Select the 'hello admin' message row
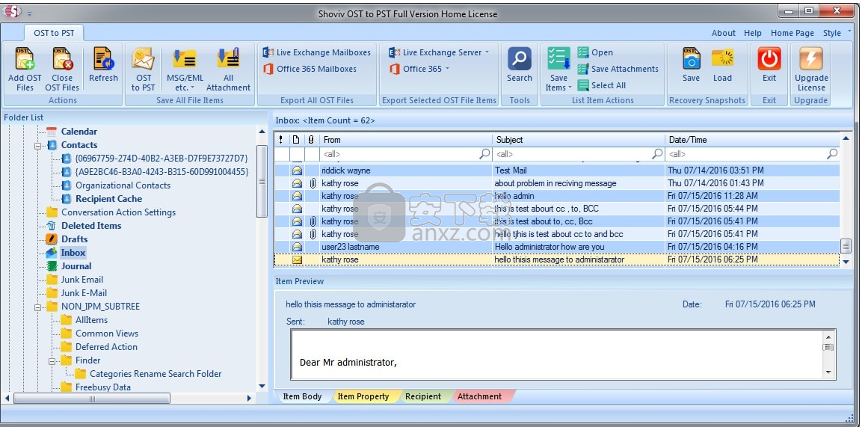Viewport: 868px width, 427px height. (558, 196)
